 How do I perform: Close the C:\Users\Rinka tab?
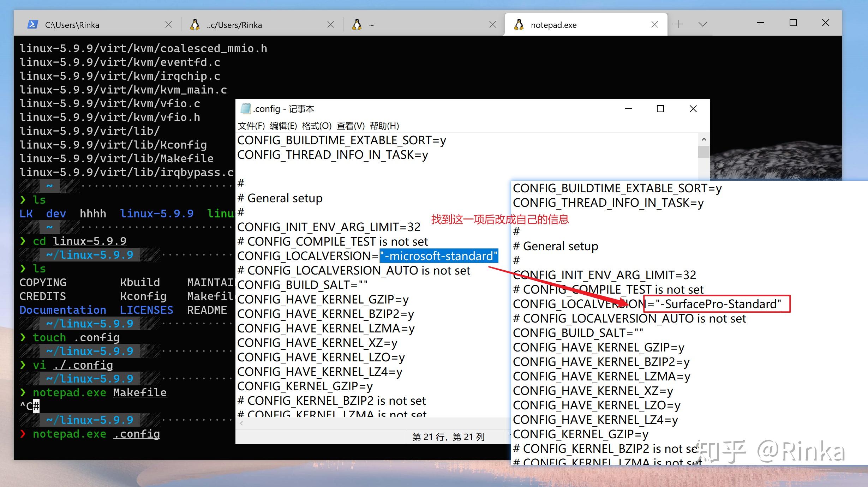(x=169, y=24)
